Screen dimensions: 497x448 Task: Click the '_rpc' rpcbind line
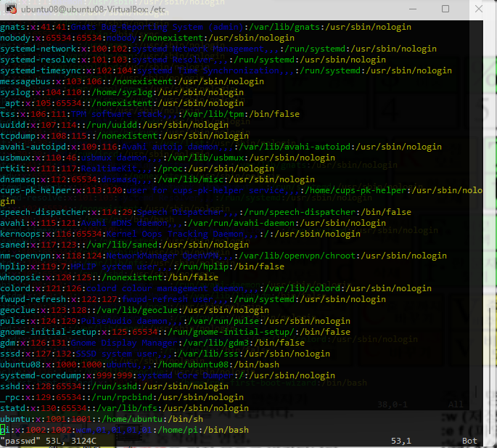(x=122, y=397)
